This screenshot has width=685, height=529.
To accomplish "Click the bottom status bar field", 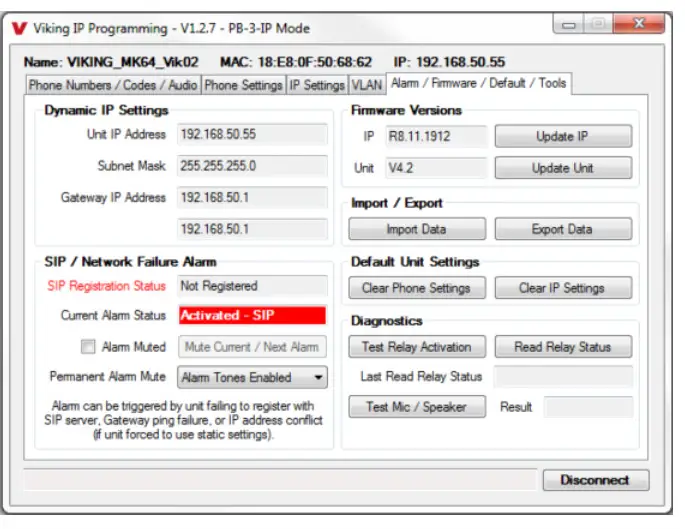I will [x=280, y=480].
